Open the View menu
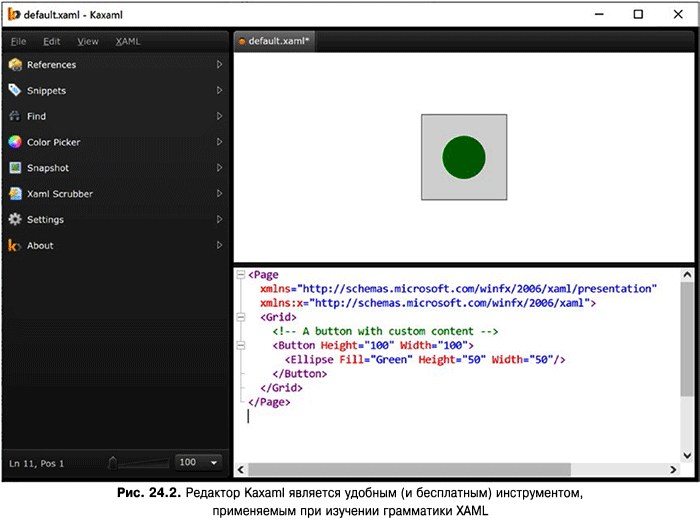The width and height of the screenshot is (700, 520). [x=88, y=41]
